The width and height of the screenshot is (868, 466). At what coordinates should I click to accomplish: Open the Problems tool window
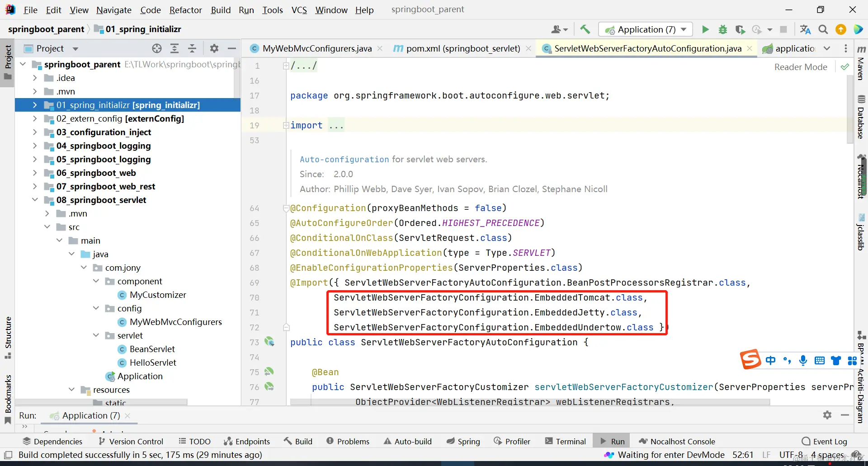(348, 441)
